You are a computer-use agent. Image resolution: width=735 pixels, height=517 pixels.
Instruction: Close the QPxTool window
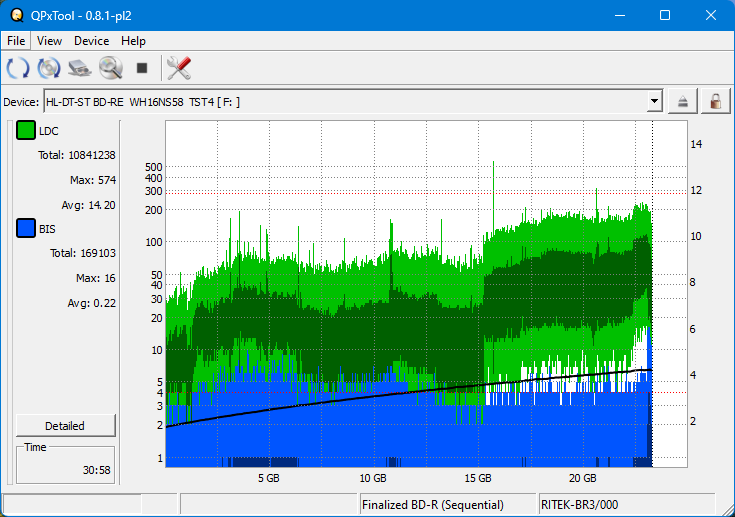coord(711,15)
